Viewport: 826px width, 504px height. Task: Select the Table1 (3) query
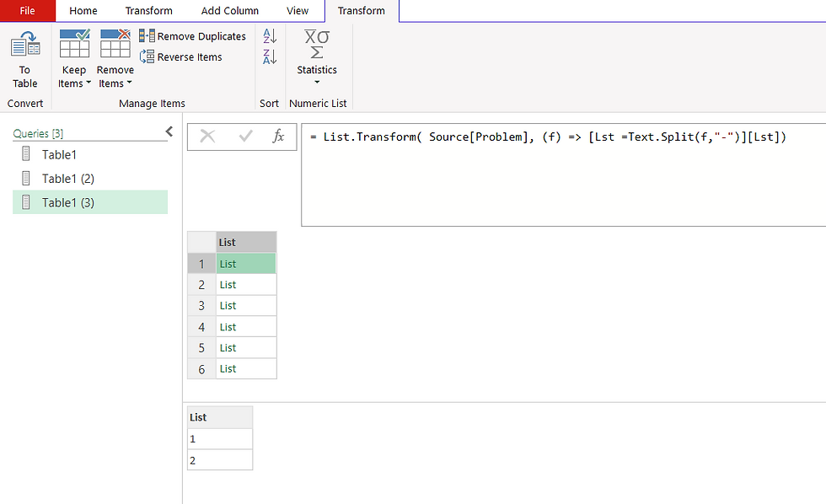tap(90, 202)
